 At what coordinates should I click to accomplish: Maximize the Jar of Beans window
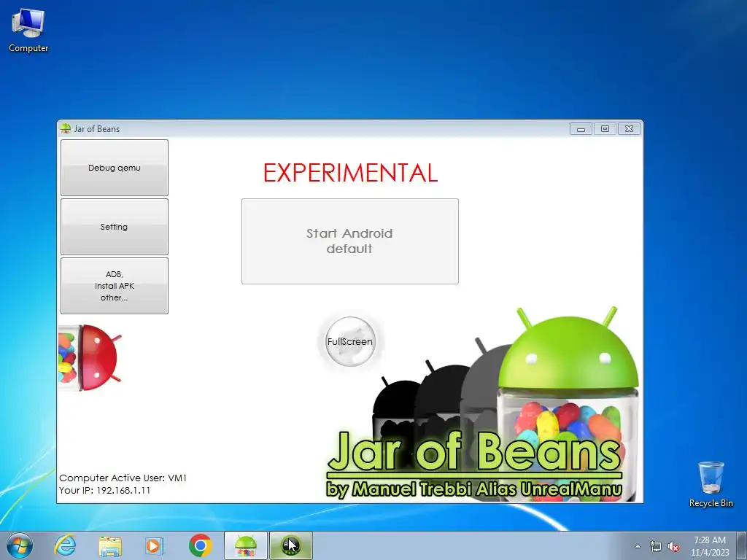point(605,128)
